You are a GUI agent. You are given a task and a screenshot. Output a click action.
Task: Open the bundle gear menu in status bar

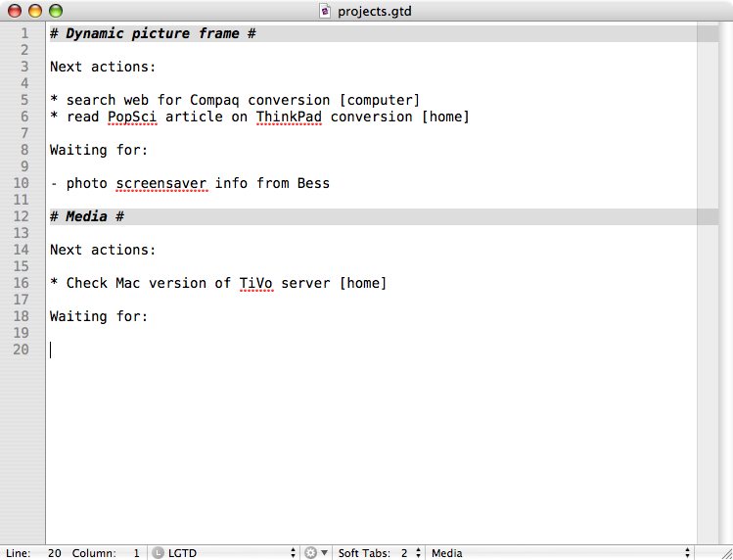[x=316, y=552]
